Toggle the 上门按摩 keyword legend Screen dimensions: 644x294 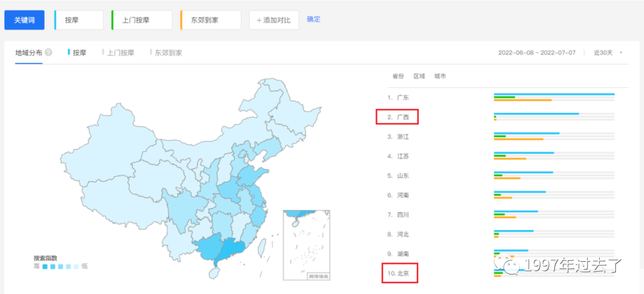118,52
